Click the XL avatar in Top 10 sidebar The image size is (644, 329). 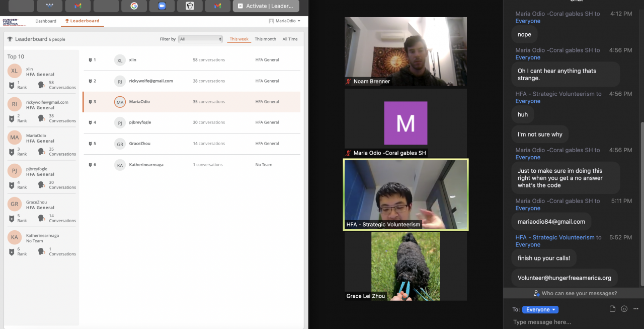coord(15,71)
